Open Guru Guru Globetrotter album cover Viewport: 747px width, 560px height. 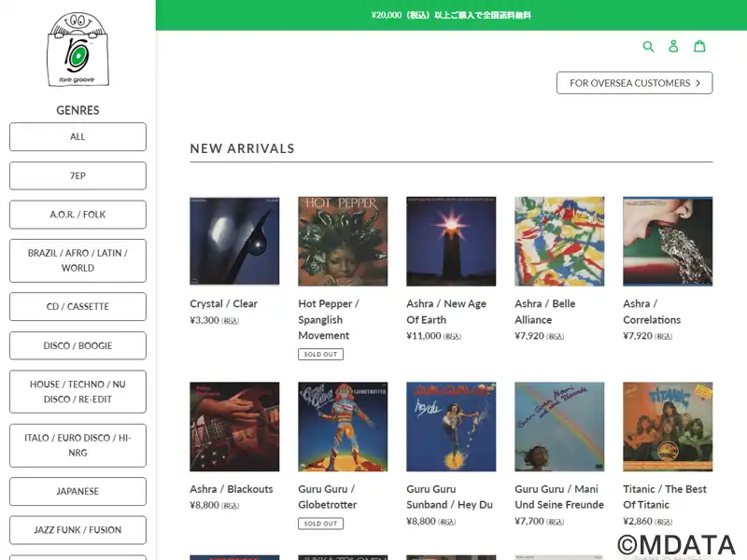point(343,427)
